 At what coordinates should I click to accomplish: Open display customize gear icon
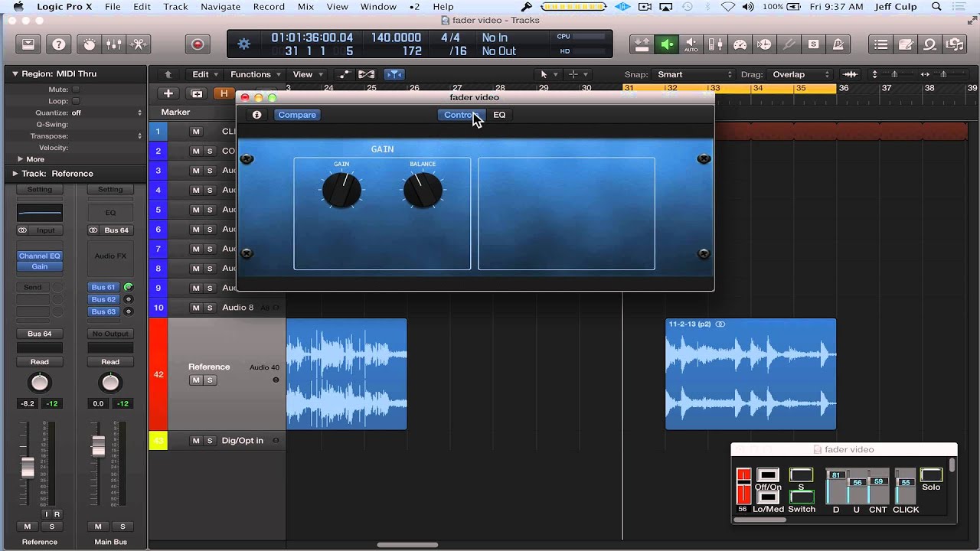[243, 44]
